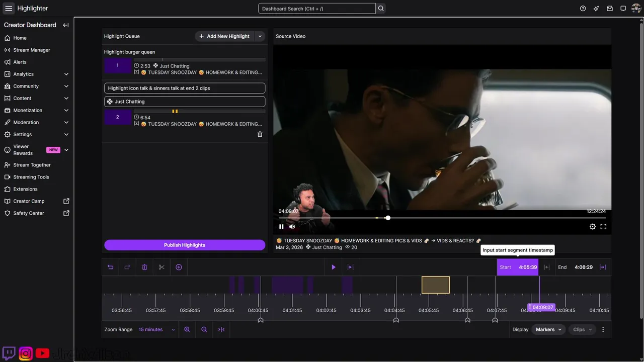This screenshot has width=644, height=362.
Task: Focus the Dashboard Search box
Action: 316,9
